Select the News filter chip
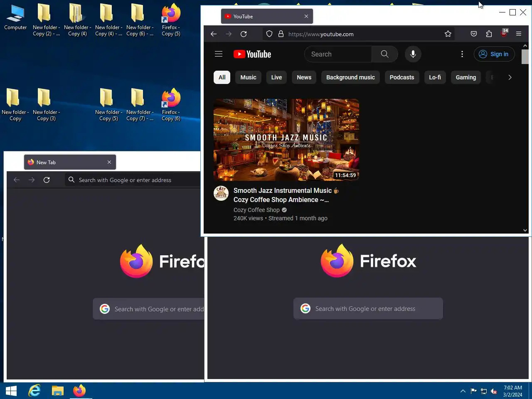 click(x=304, y=77)
